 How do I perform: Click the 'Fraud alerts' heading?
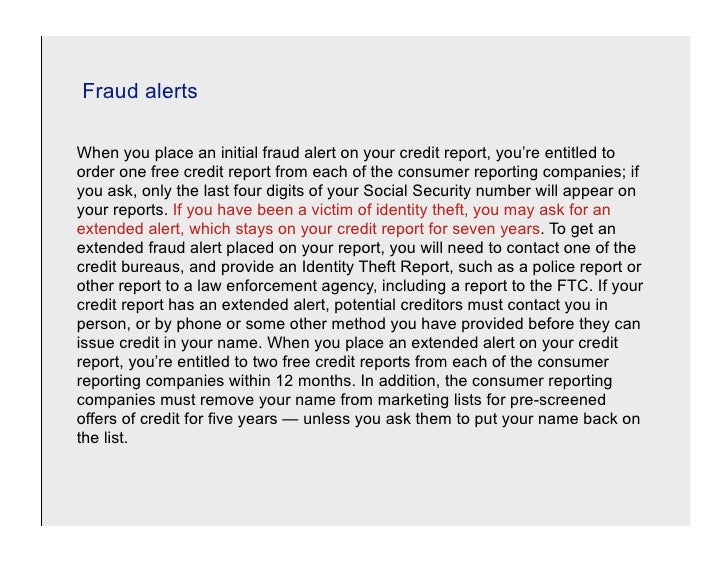click(140, 91)
